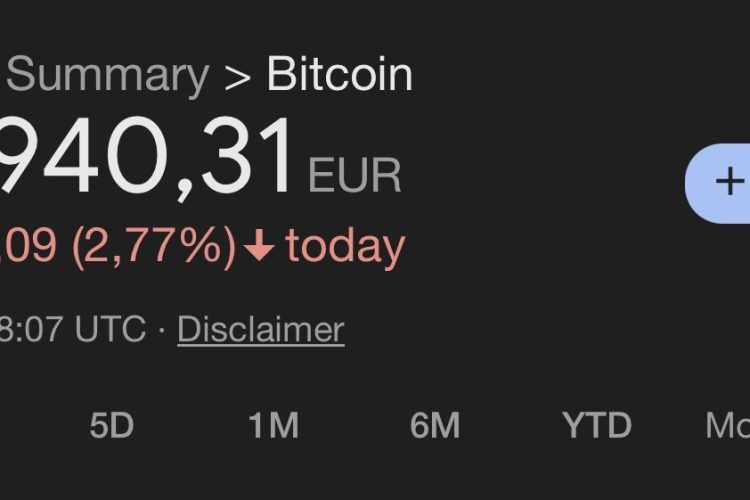Click the red down arrow icon
The image size is (750, 500).
tap(259, 247)
